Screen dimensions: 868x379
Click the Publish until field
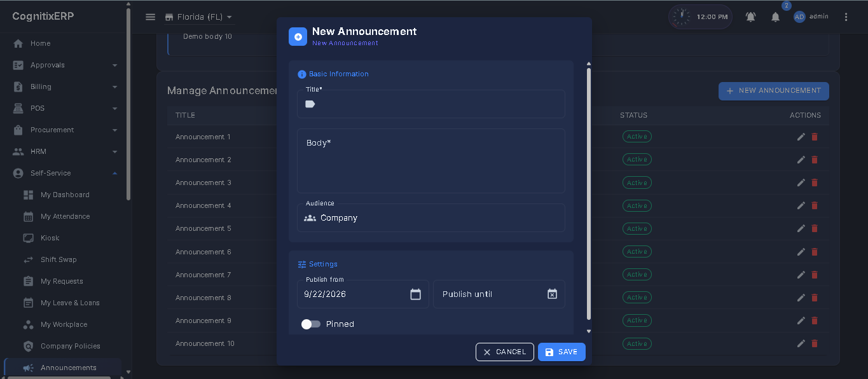[x=499, y=294]
